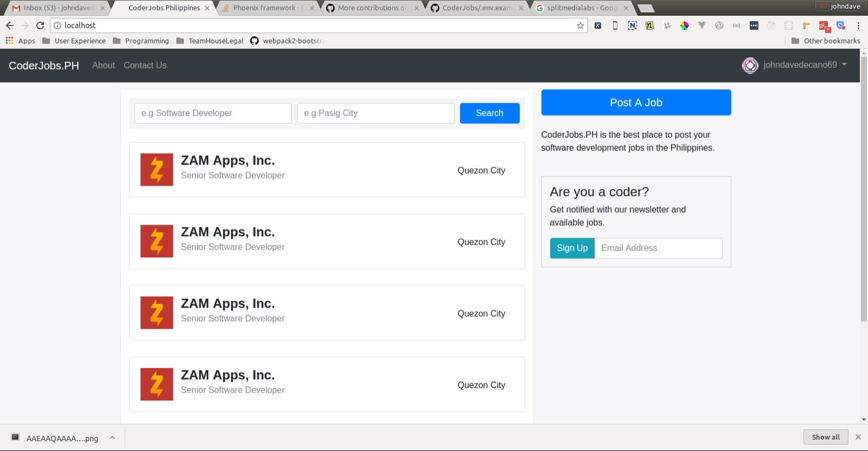Viewport: 868px width, 451px height.
Task: Click the site information icon beside localhost
Action: point(58,26)
